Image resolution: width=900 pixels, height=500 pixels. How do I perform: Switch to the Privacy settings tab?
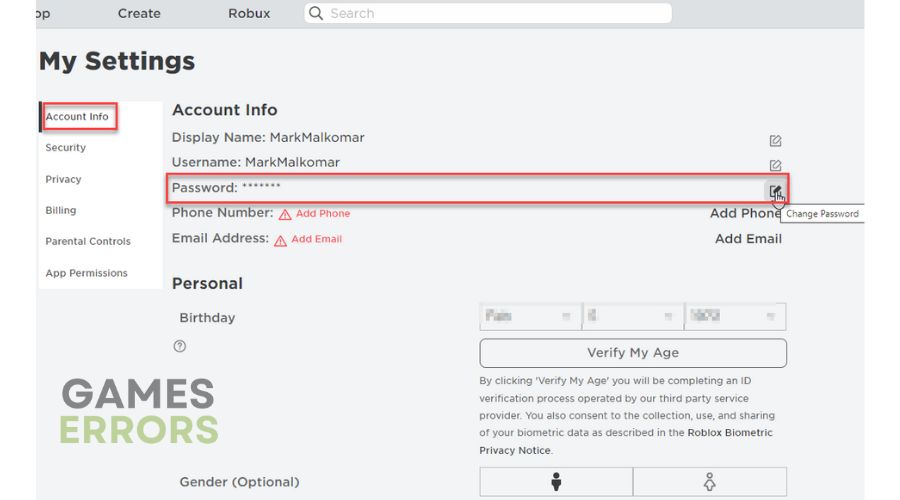(63, 179)
